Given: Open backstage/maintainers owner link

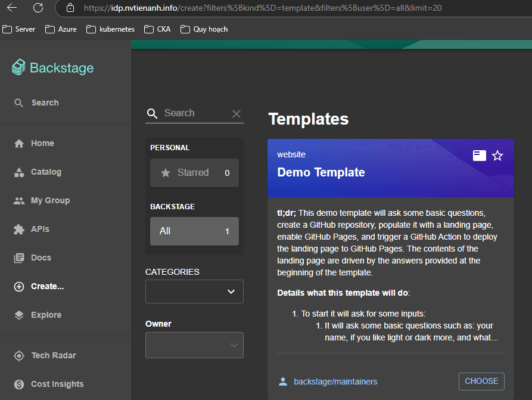Looking at the screenshot, I should tap(335, 382).
